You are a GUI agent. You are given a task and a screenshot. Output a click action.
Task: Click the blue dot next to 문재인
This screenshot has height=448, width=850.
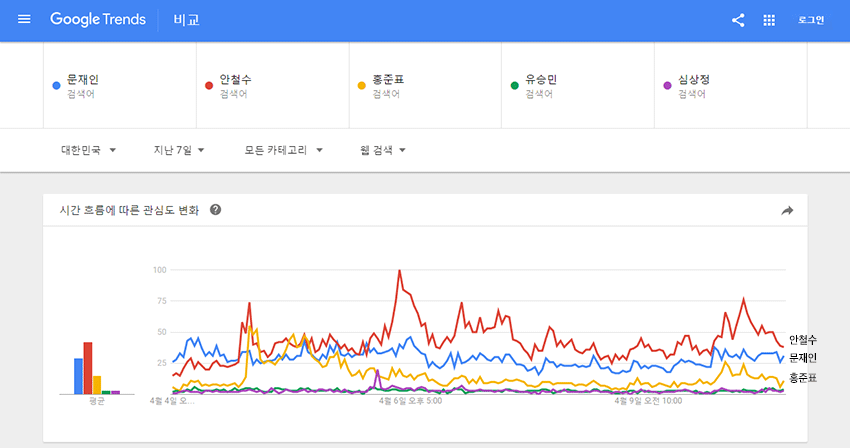point(57,86)
